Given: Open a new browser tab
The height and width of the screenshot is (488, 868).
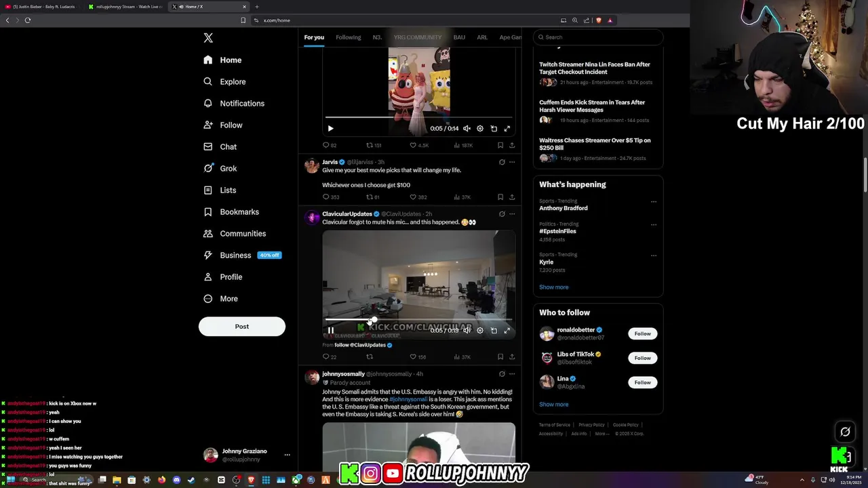Looking at the screenshot, I should pos(257,7).
